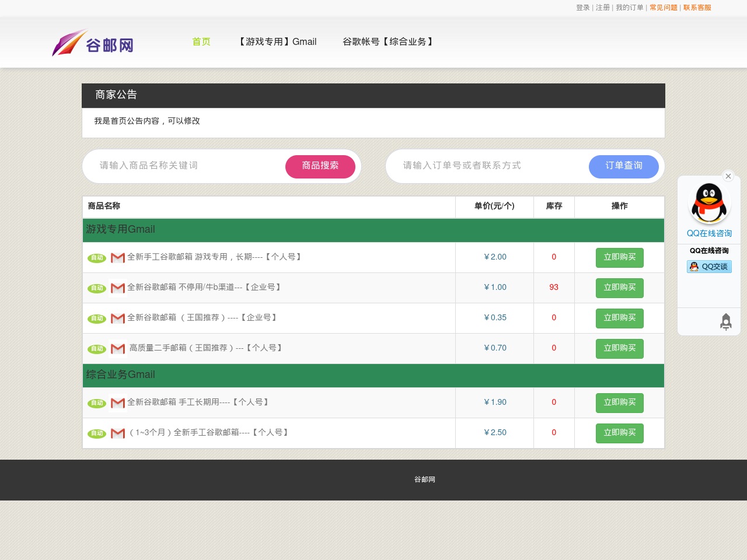This screenshot has height=560, width=747.
Task: Open product 全新谷歌邮箱 不停用/牛b渠道
Action: click(x=205, y=287)
